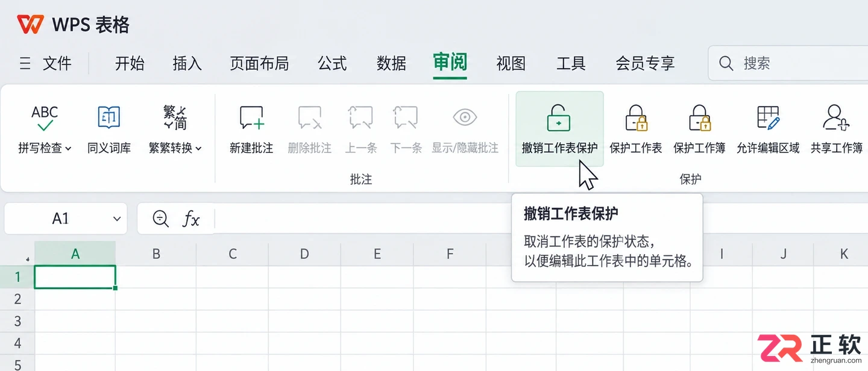
Task: Switch to the 公式 tab
Action: click(332, 63)
